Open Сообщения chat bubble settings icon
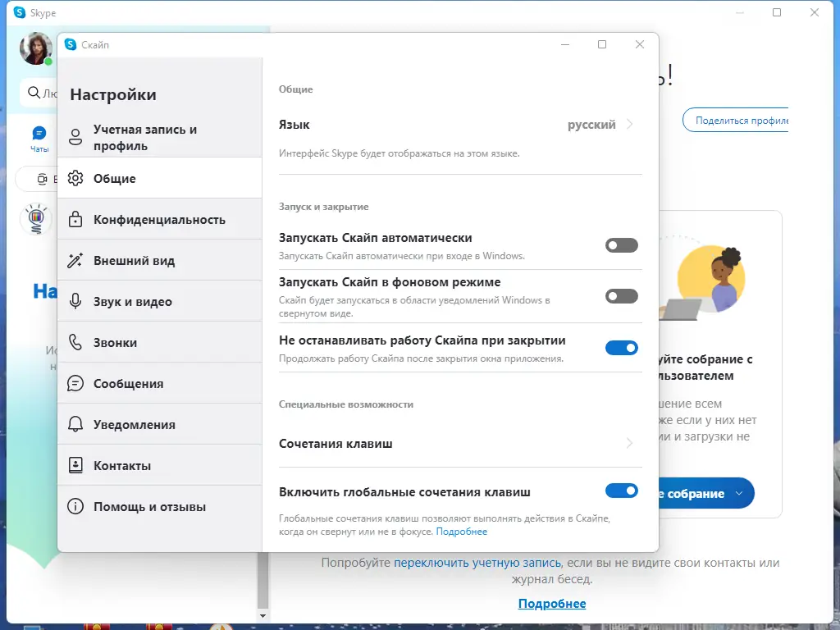840x630 pixels. [77, 383]
